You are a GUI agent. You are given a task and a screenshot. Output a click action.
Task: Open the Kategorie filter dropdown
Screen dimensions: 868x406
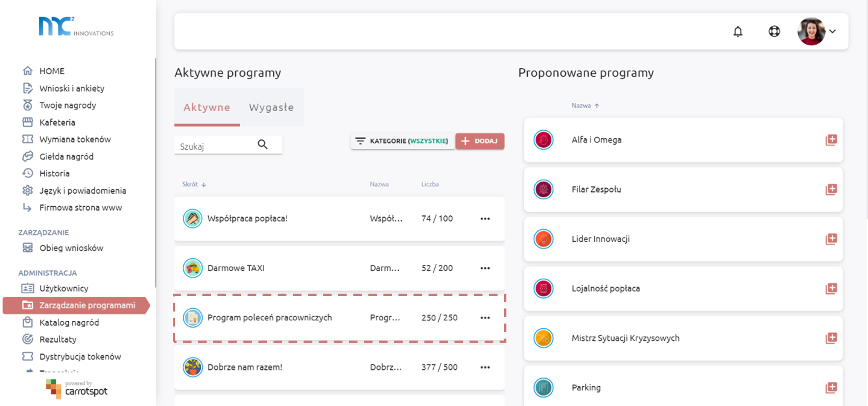(402, 141)
